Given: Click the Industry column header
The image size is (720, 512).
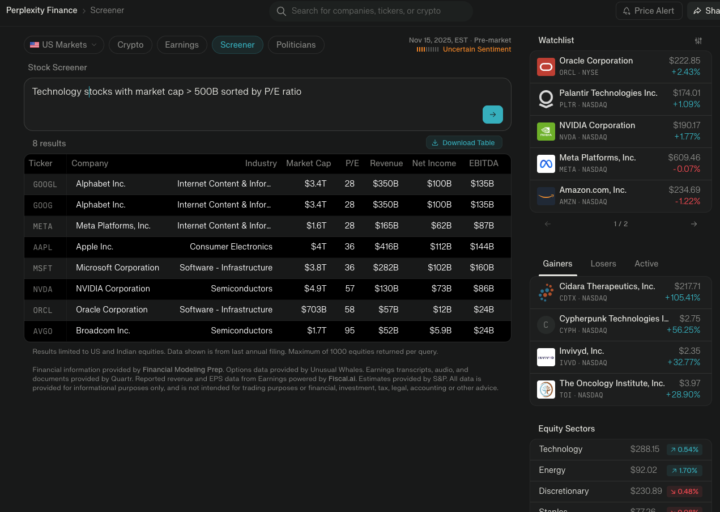Looking at the screenshot, I should tap(261, 163).
